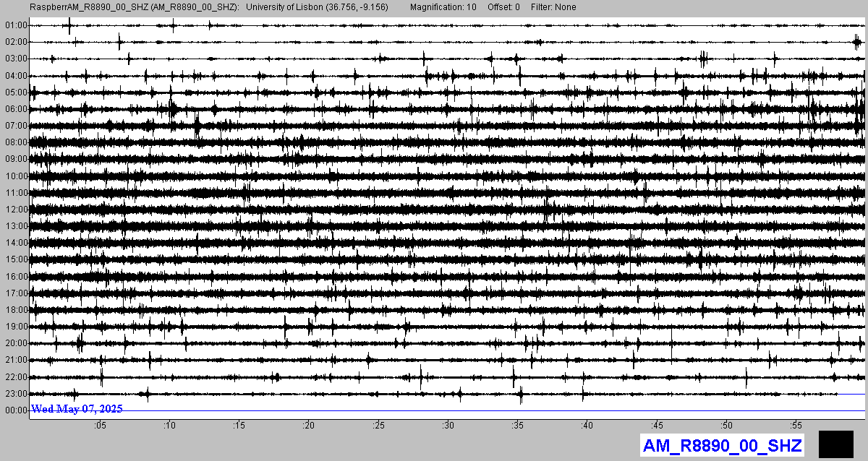The height and width of the screenshot is (461, 868).
Task: Click the 00:00 hour label
Action: point(16,410)
